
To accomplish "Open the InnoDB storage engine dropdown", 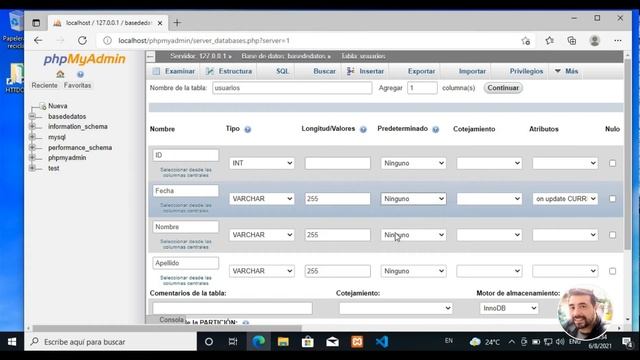I will (509, 309).
